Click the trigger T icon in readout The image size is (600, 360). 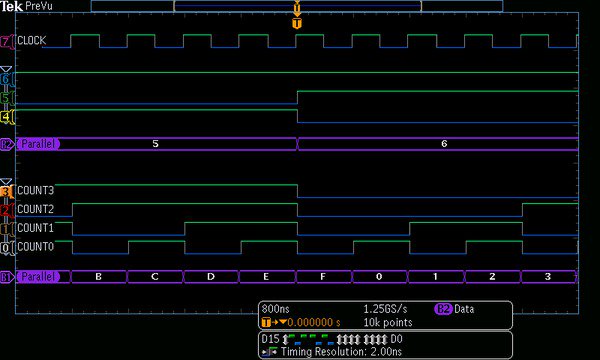pyautogui.click(x=266, y=322)
